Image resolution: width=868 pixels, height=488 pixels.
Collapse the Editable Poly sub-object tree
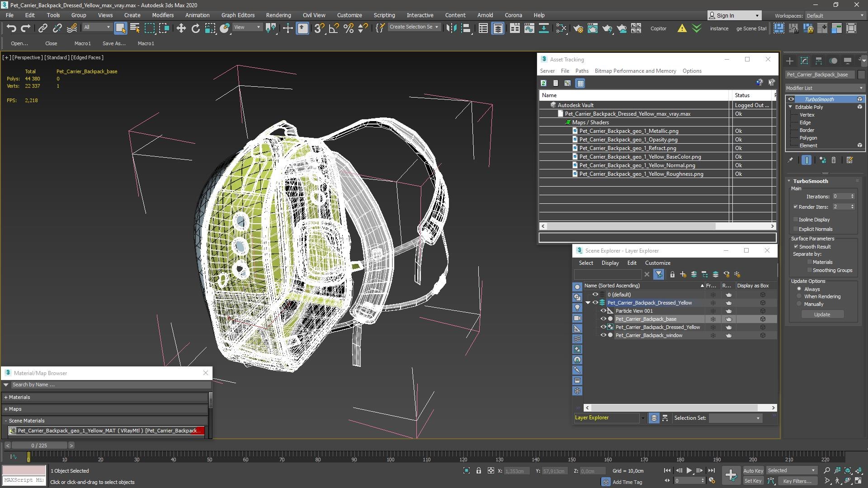[791, 107]
